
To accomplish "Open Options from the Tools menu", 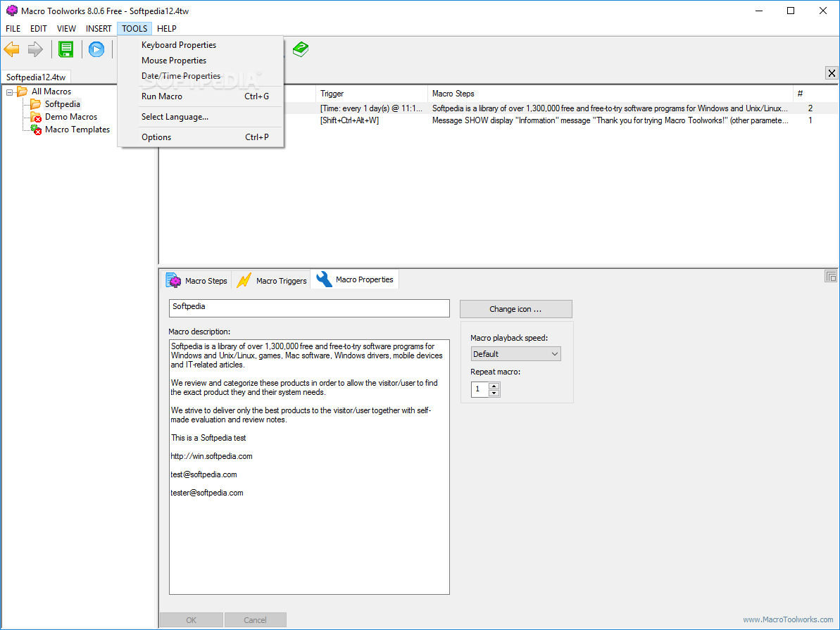I will pyautogui.click(x=201, y=137).
